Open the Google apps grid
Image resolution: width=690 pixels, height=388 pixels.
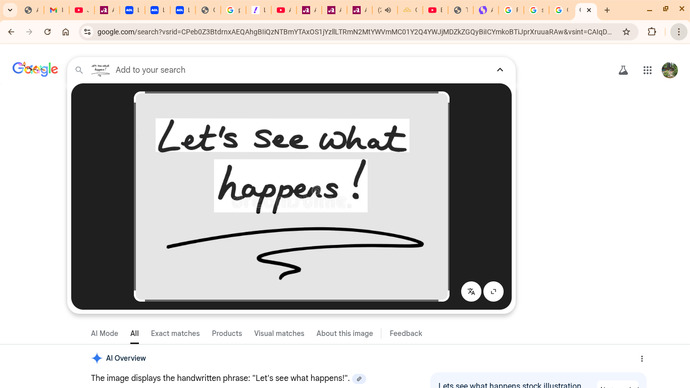(647, 70)
